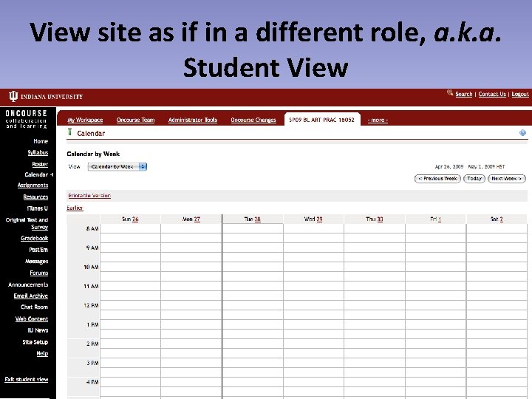This screenshot has height=399, width=532.
Task: Show Earlier hours in calendar
Action: tap(75, 208)
